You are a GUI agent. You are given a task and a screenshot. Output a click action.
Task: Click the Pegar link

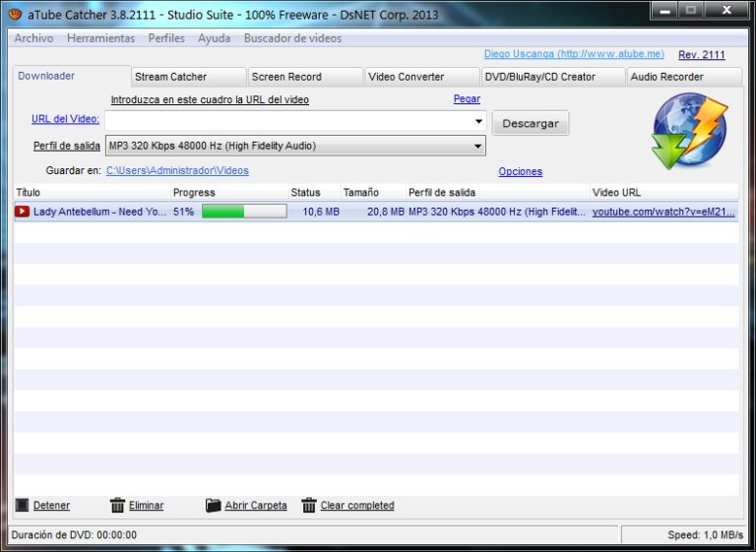467,98
